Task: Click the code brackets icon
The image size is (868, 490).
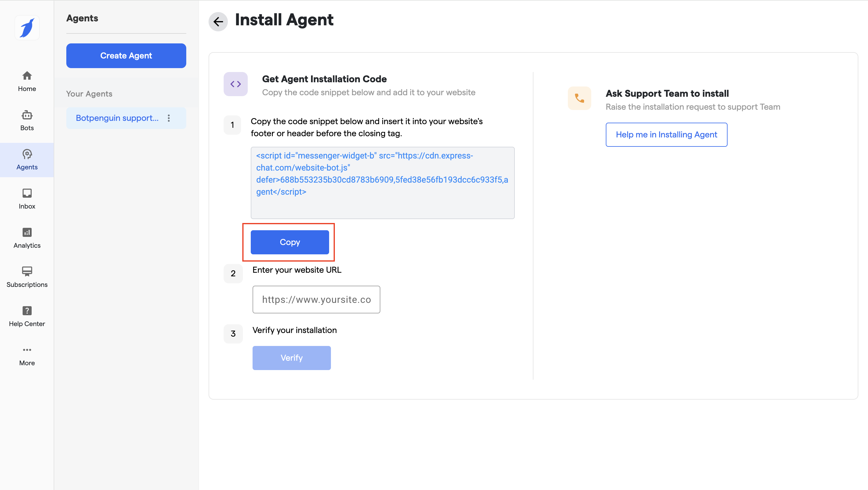Action: [x=235, y=84]
